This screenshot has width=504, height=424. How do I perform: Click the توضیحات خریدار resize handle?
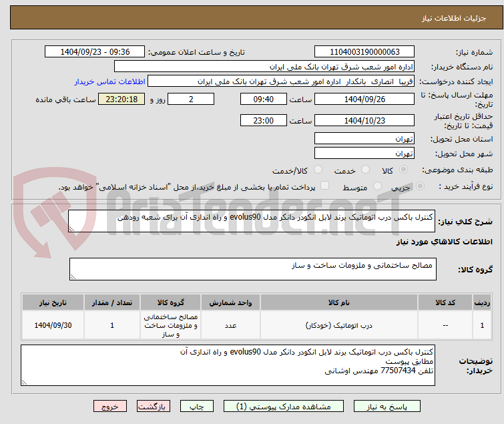click(25, 382)
